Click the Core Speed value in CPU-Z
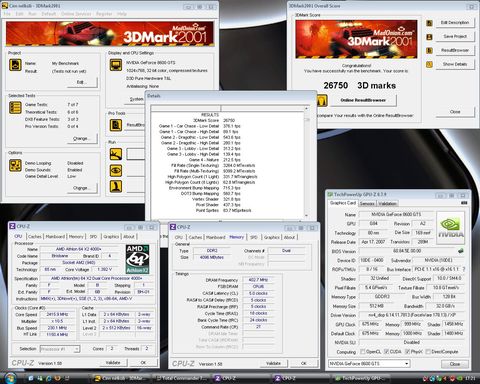Viewport: 480px width, 384px height. coord(57,314)
